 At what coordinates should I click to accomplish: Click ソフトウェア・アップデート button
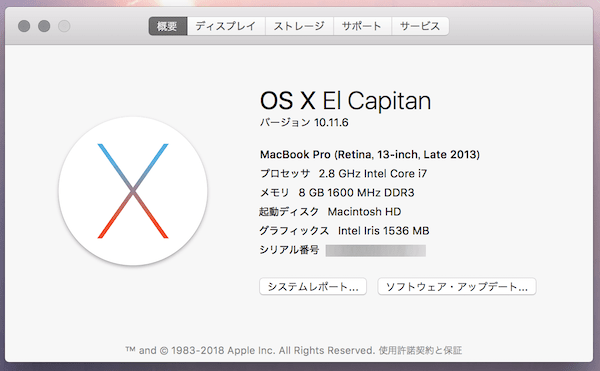[457, 286]
